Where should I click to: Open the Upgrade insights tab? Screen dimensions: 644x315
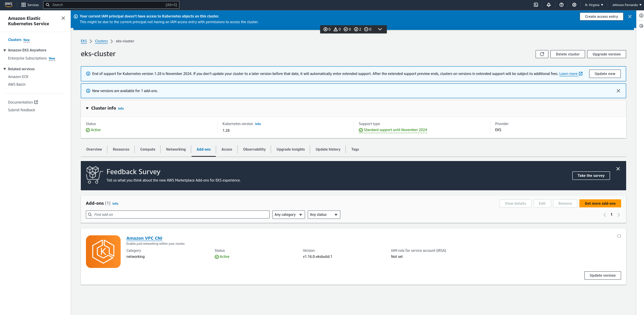click(291, 149)
